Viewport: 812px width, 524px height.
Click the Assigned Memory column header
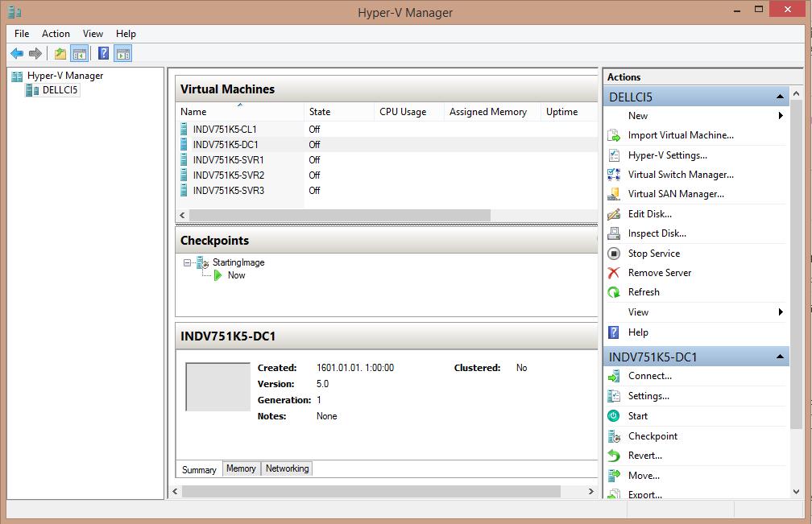492,112
